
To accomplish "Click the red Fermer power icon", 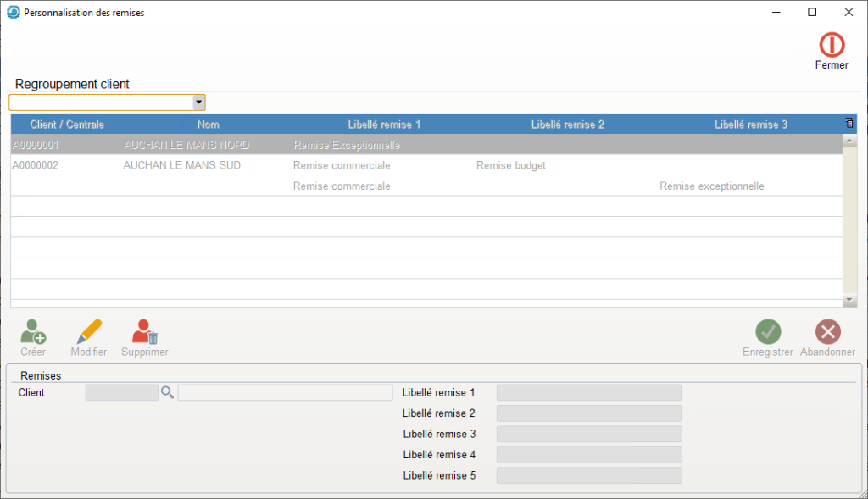I will [831, 46].
